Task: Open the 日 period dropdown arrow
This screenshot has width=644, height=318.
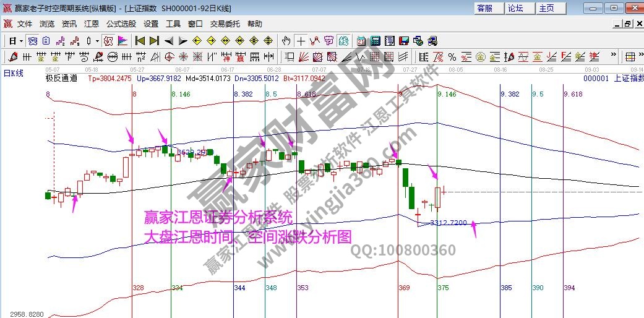Action: point(20,41)
